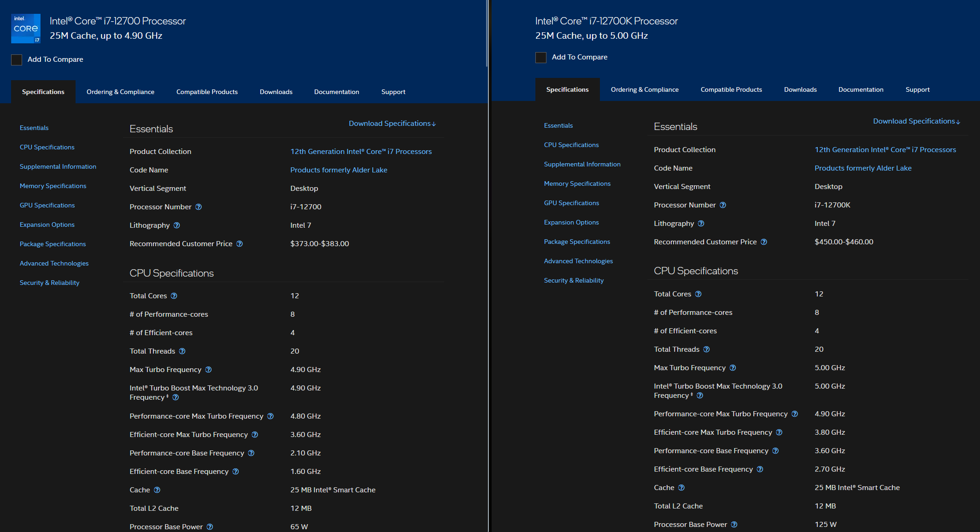Click Download Specifications link in right pane
This screenshot has height=532, width=980.
pyautogui.click(x=916, y=121)
